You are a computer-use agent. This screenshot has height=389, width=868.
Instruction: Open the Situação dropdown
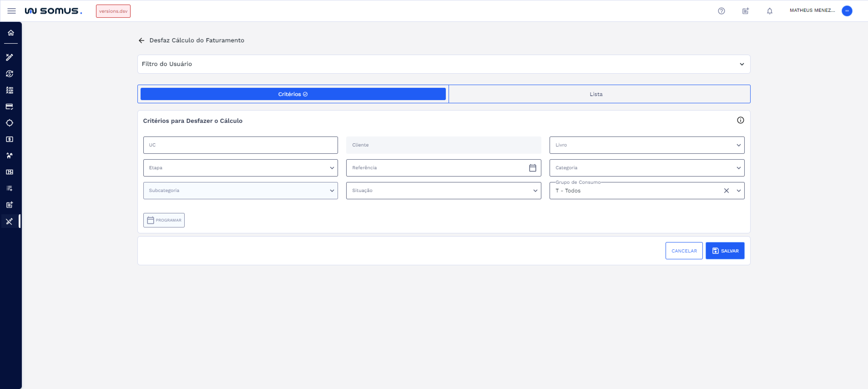tap(443, 191)
